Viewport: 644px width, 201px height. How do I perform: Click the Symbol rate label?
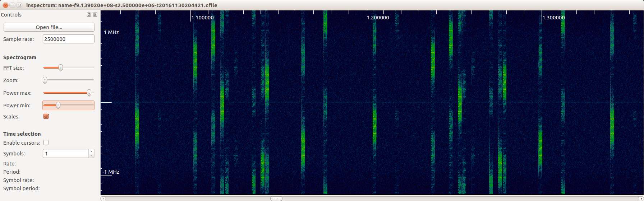[18, 180]
